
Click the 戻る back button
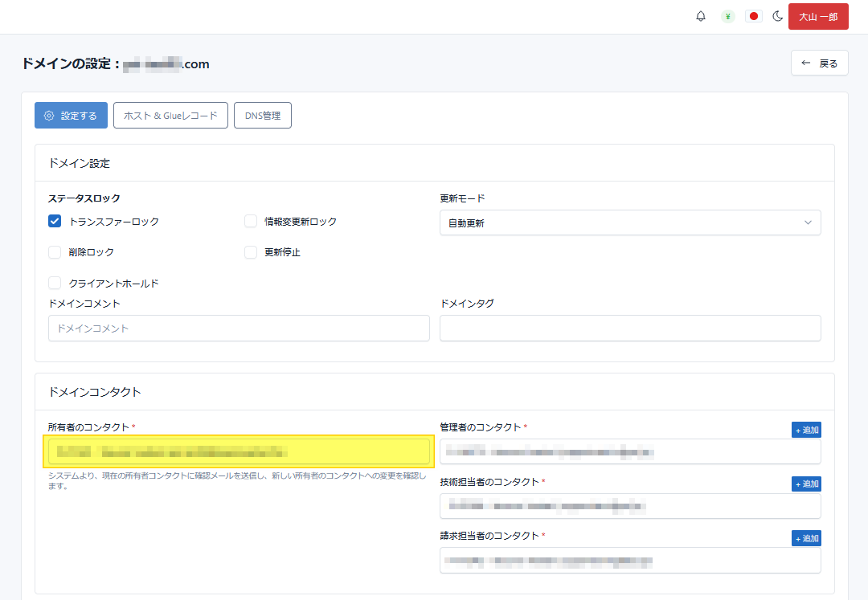click(819, 63)
